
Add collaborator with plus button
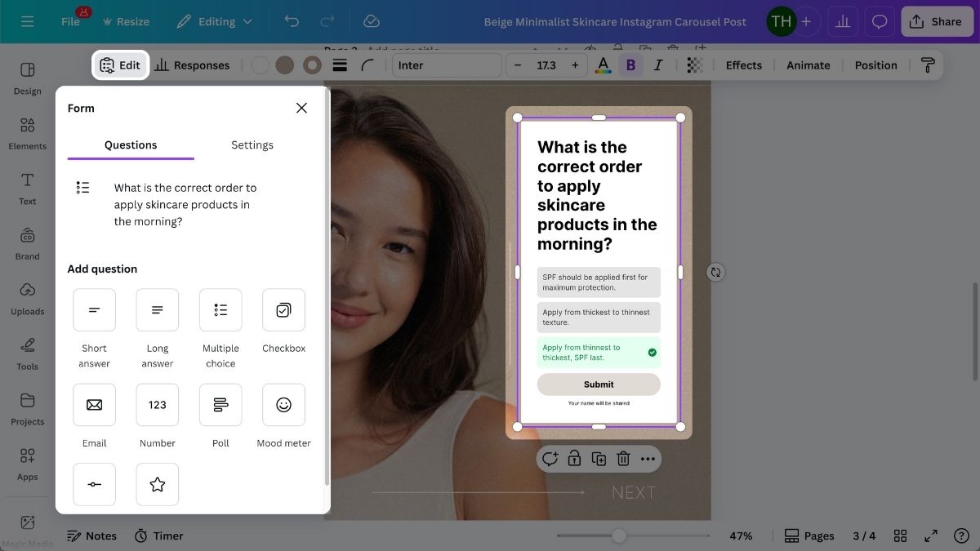click(x=806, y=22)
